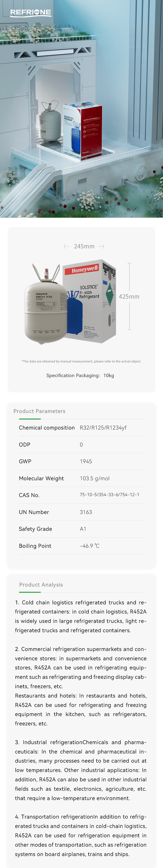163x868 pixels.
Task: Select the Molecular Weight 103.5 g/mol row
Action: point(81,479)
